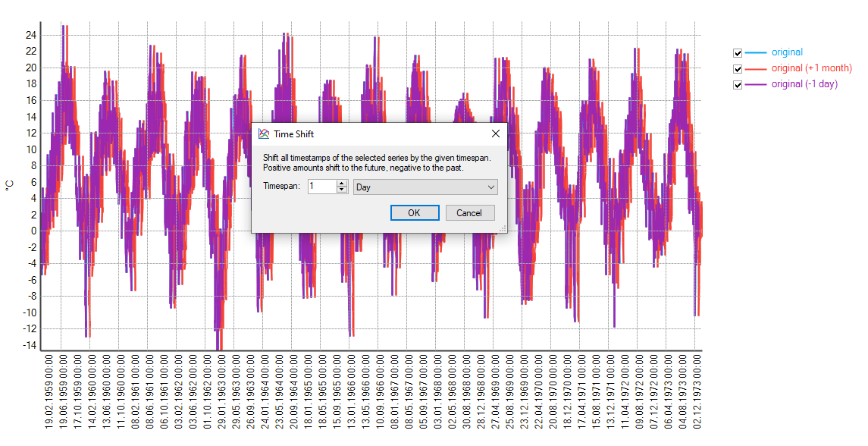Click the red line swatch in legend
The image size is (868, 446).
[756, 69]
